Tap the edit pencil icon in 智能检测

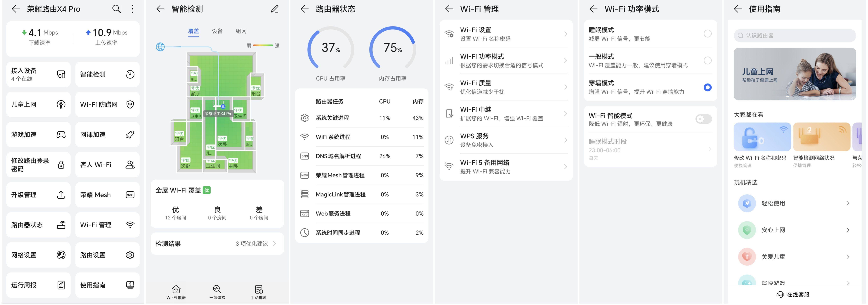(x=275, y=9)
